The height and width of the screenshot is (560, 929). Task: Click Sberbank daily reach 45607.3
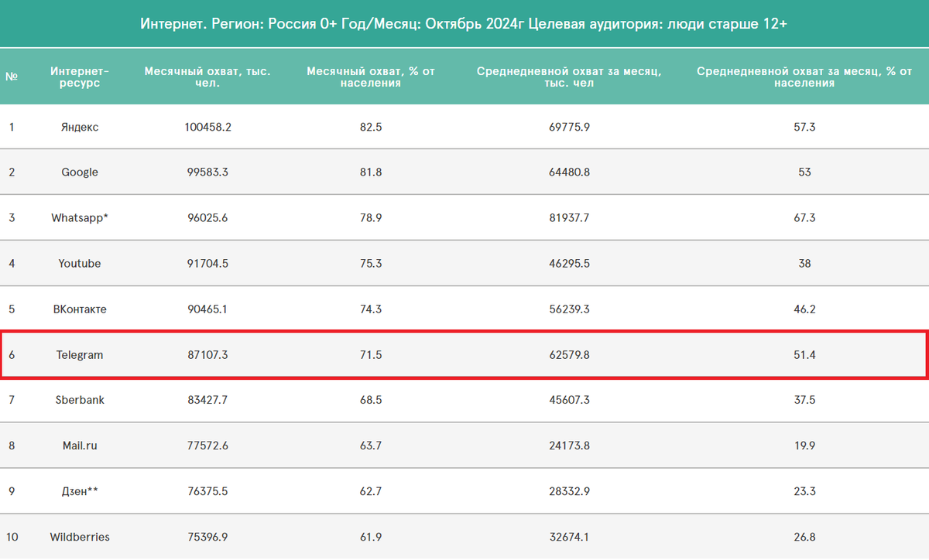pyautogui.click(x=569, y=400)
